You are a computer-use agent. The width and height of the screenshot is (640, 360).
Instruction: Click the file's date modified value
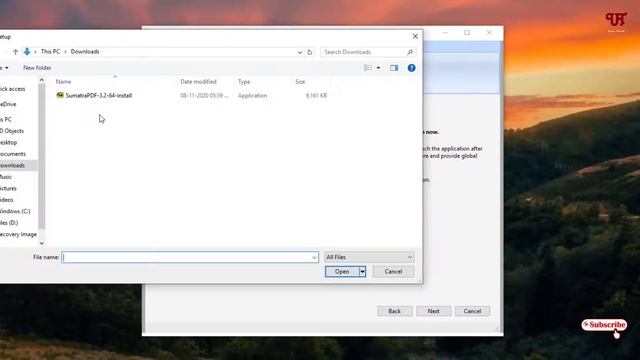(x=204, y=96)
